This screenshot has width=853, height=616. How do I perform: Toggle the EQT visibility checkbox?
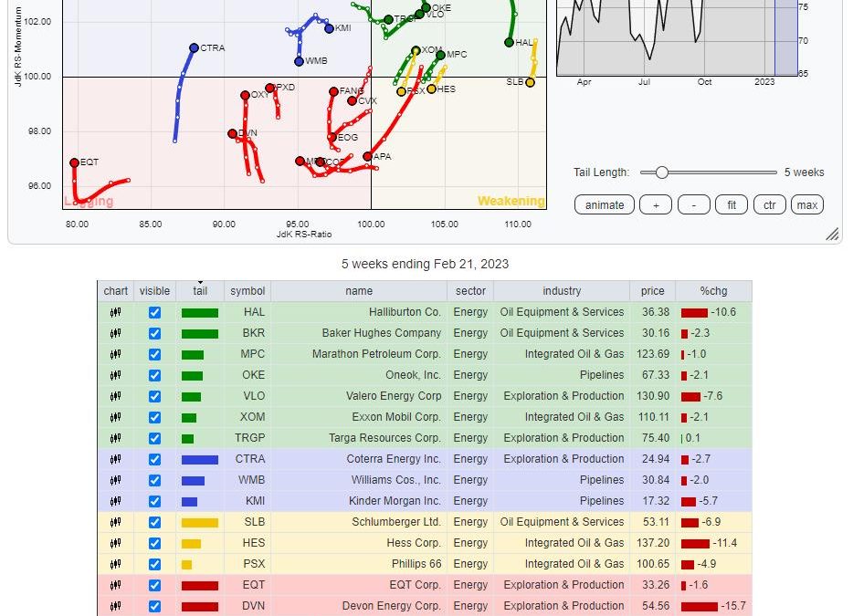tap(154, 585)
